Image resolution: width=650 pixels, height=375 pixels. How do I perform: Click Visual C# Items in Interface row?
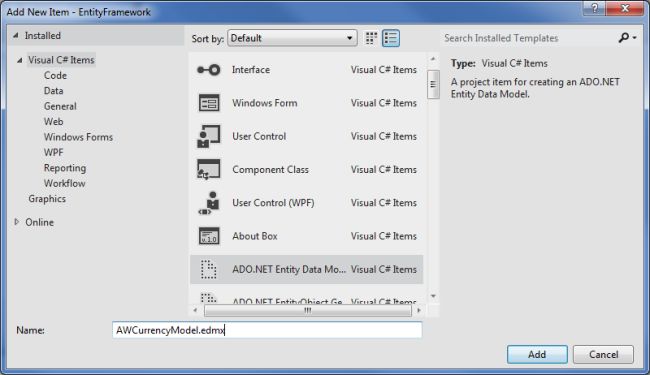tap(383, 70)
